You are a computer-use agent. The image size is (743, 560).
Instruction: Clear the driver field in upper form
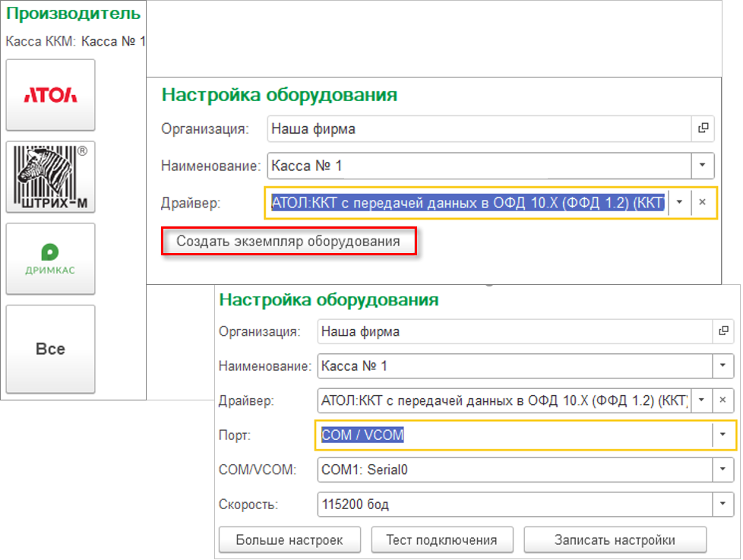point(703,202)
